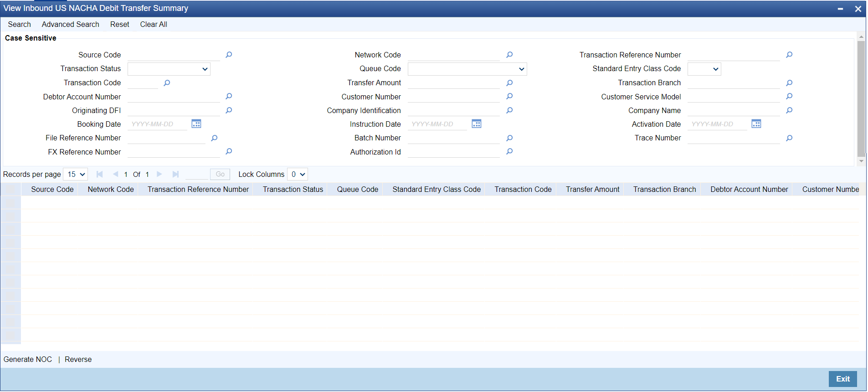Screen dimensions: 868x392
Task: Expand the Transaction Status dropdown
Action: pos(169,69)
